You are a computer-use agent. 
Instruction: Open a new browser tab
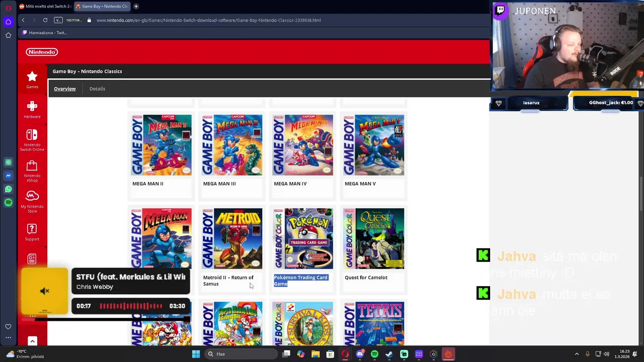(136, 6)
